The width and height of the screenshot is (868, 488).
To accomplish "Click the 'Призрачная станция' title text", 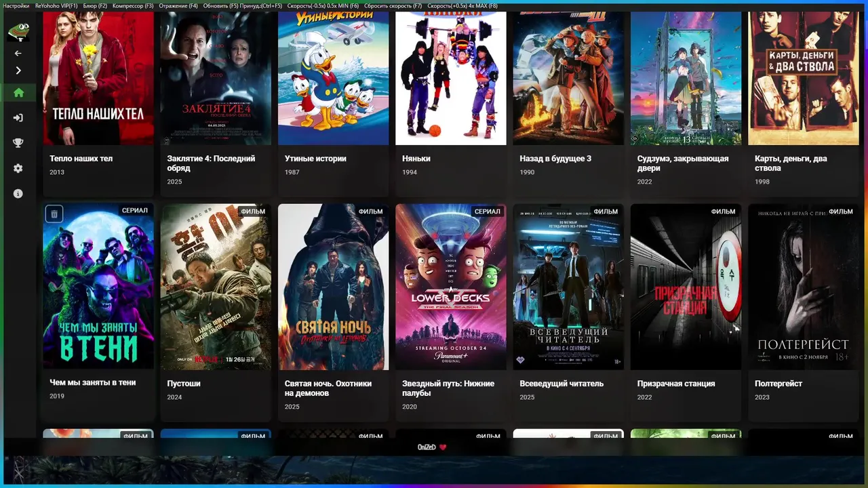I will point(676,384).
